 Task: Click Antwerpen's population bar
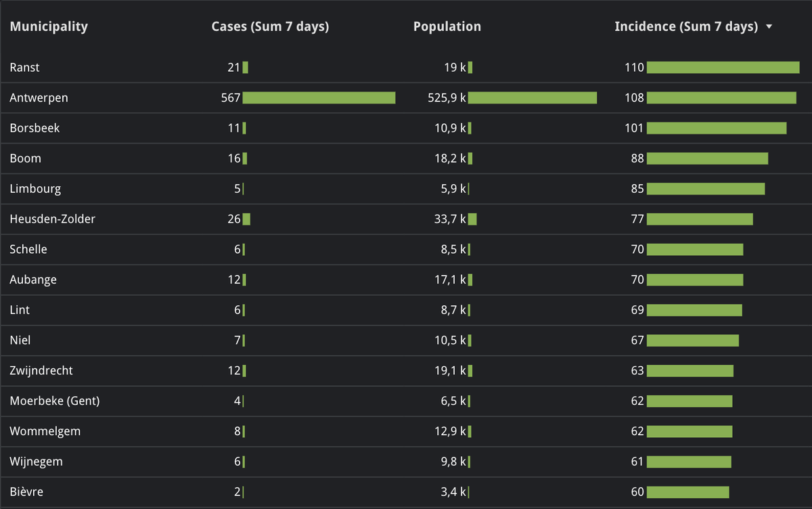[533, 98]
